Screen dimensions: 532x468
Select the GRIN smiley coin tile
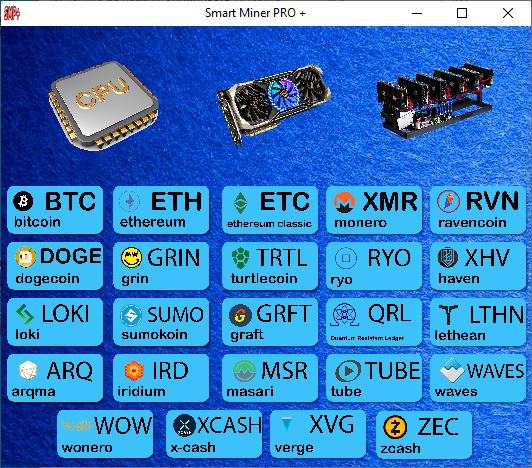coord(161,266)
